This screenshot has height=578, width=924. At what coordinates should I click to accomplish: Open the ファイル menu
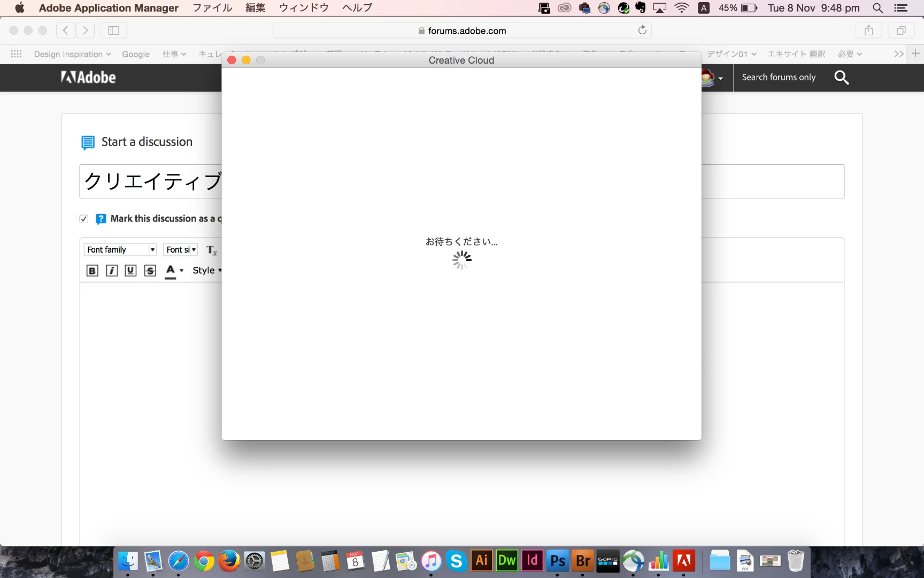[x=212, y=8]
